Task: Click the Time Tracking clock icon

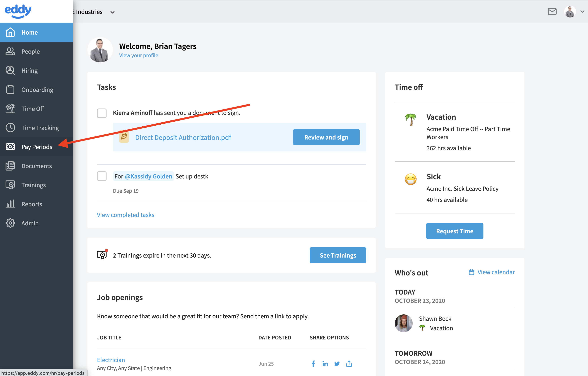Action: coord(10,127)
